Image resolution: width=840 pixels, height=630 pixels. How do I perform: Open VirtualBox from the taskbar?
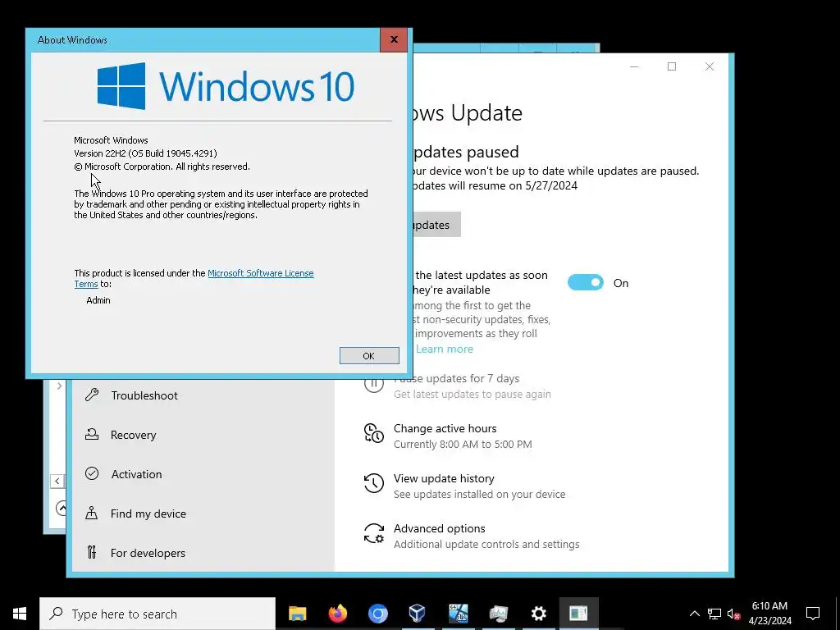point(418,614)
